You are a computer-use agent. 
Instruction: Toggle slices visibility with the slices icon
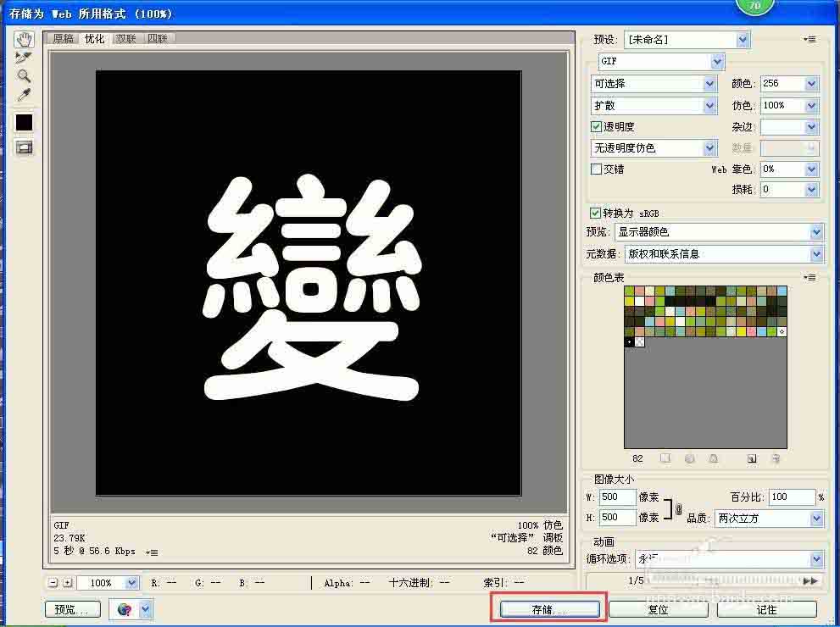[x=23, y=147]
